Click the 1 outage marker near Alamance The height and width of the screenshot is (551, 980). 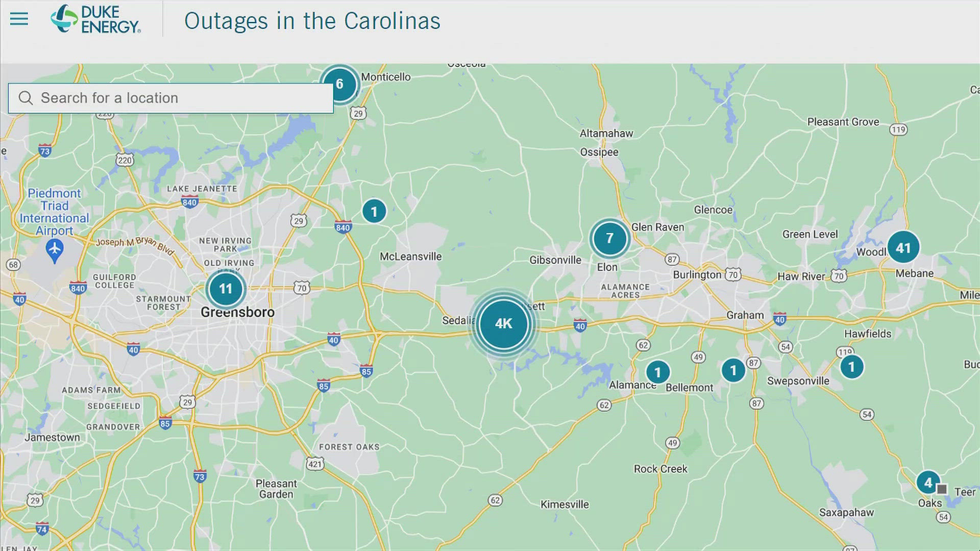pos(657,372)
